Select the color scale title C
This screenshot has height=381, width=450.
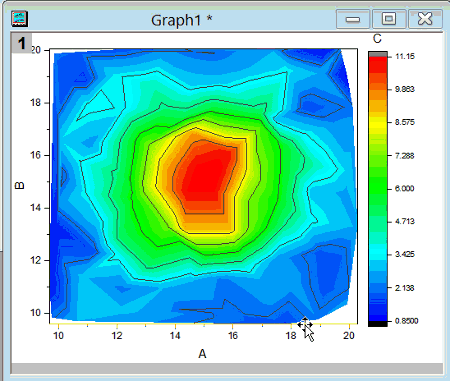coord(377,39)
